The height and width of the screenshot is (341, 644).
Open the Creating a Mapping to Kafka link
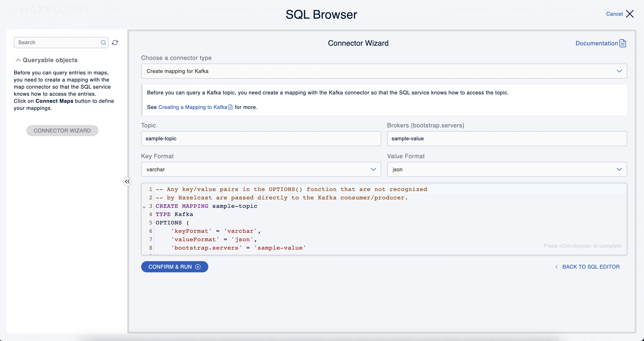193,107
